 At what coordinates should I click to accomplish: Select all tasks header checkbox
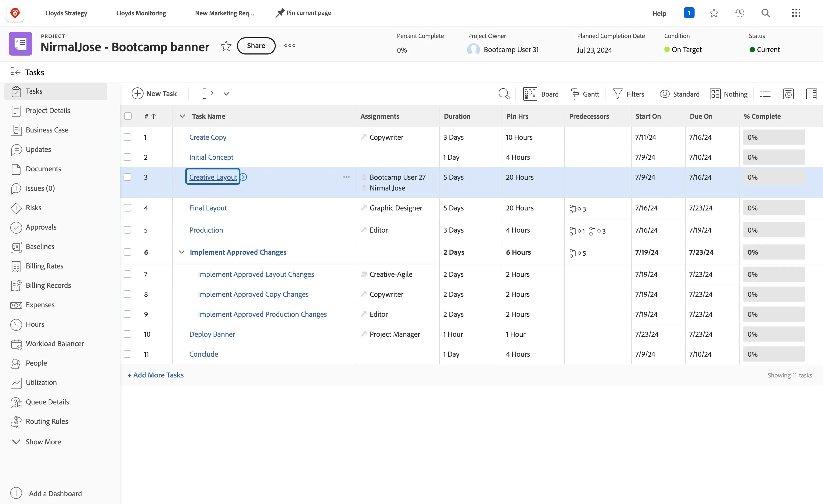coord(128,116)
